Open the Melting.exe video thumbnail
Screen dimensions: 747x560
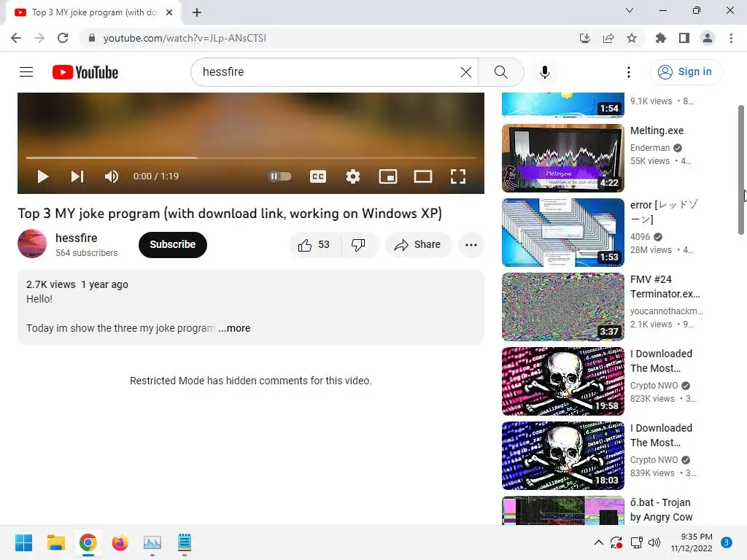(x=562, y=158)
